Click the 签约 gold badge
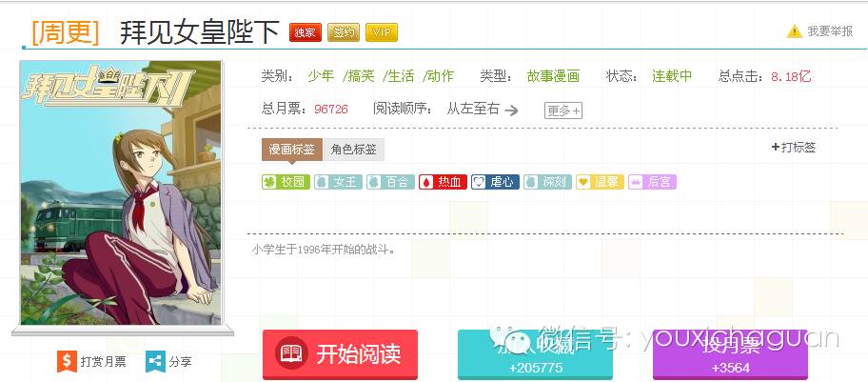This screenshot has width=868, height=382. (344, 32)
